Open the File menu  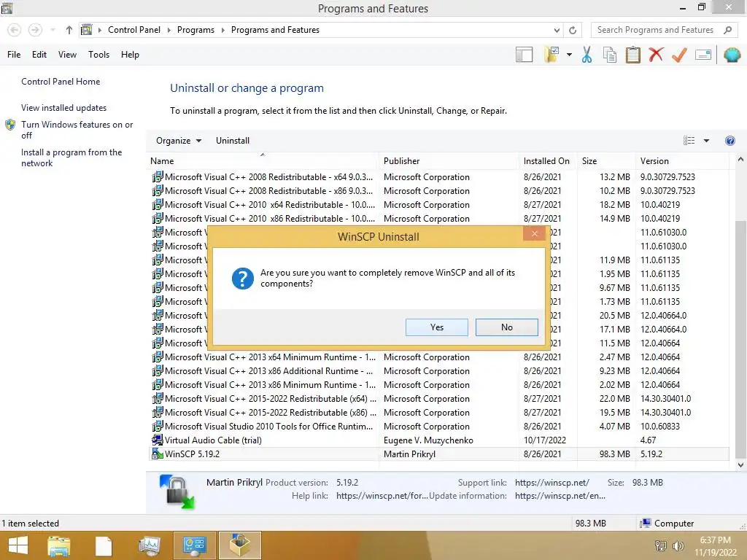pyautogui.click(x=14, y=55)
